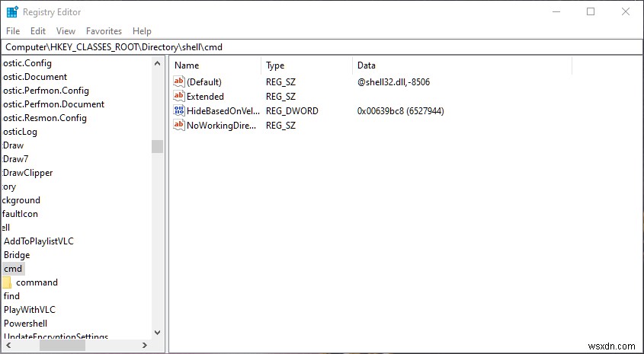Open the Favorites menu
Screen dimensions: 644x354
coord(104,31)
